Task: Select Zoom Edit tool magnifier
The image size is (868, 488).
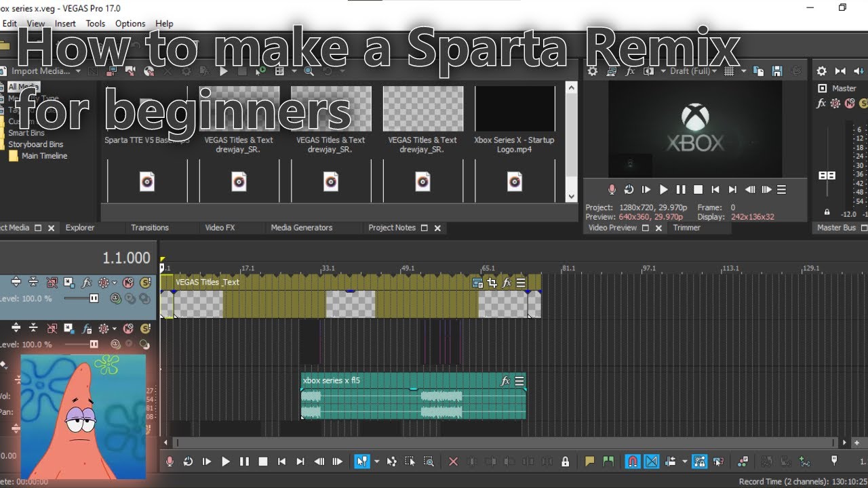Action: pos(429,462)
